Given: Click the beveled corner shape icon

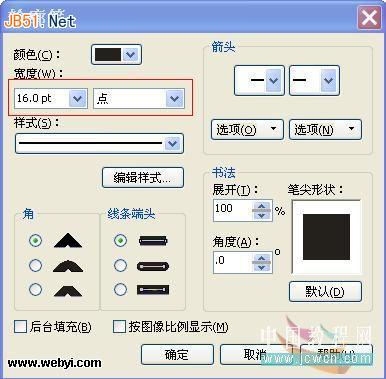Looking at the screenshot, I should point(68,290).
